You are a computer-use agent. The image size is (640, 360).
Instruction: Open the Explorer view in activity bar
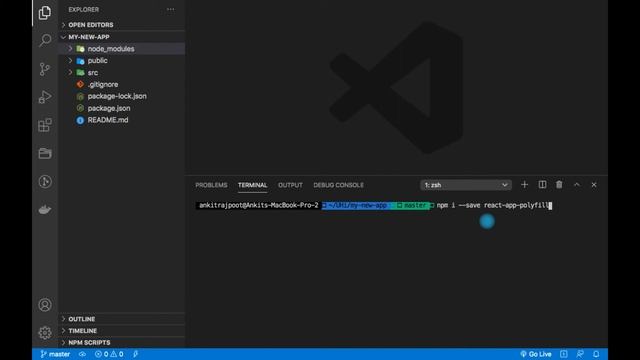click(45, 13)
